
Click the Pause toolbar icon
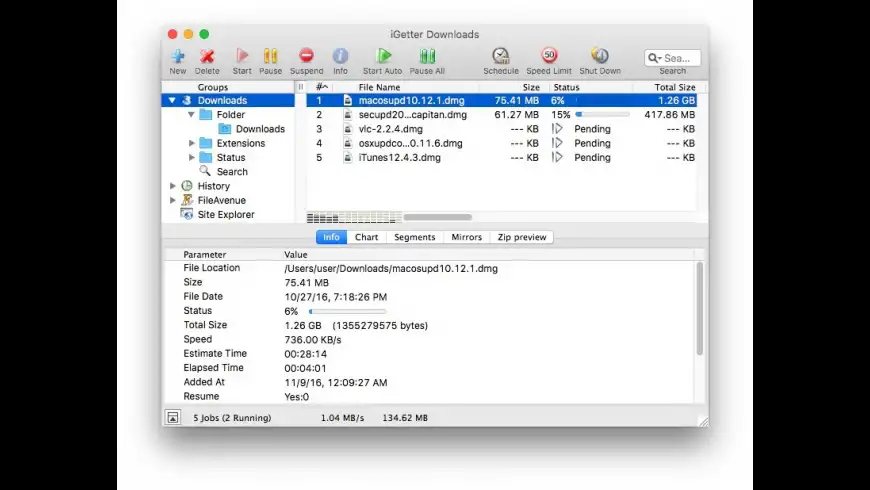(x=270, y=56)
